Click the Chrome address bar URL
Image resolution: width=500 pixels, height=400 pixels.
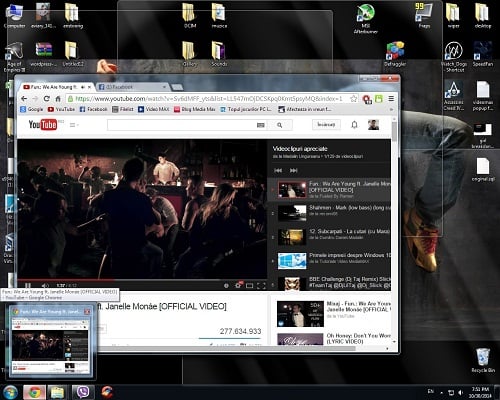coord(209,99)
